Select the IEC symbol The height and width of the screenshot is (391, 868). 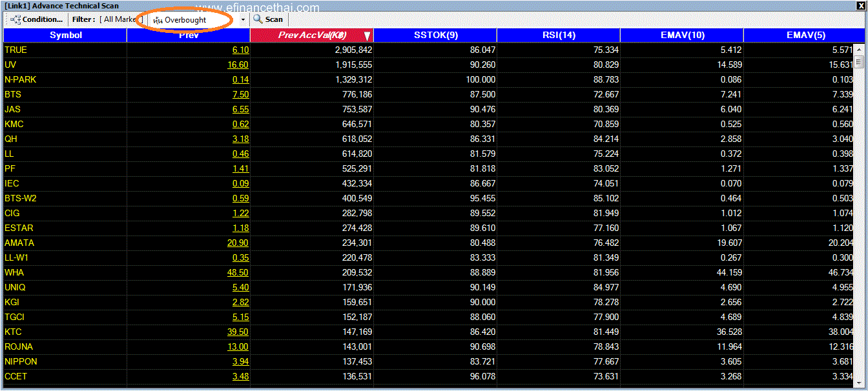pos(12,183)
